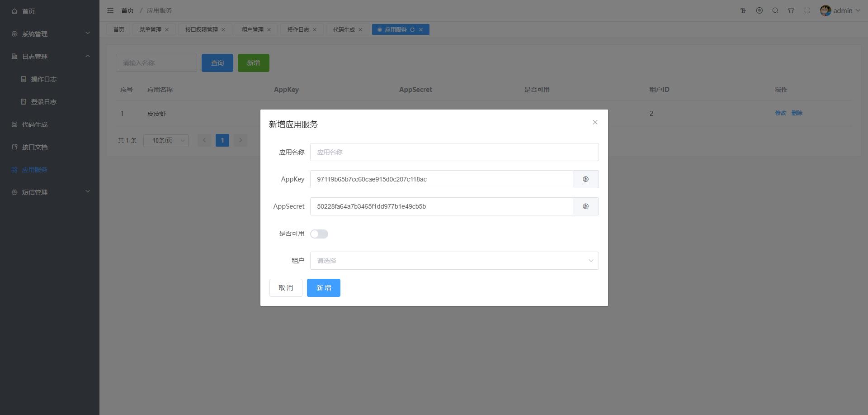868x415 pixels.
Task: Click the AppSecret input field
Action: pyautogui.click(x=441, y=206)
